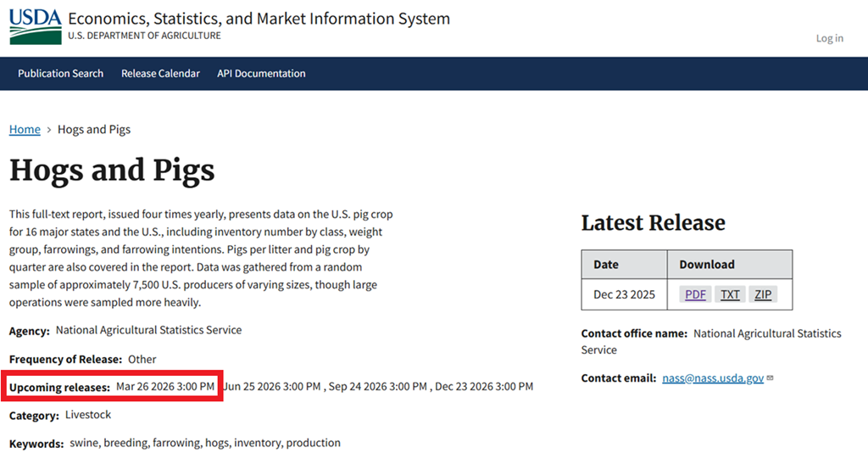868x453 pixels.
Task: Click the Economics, Statistics, and Market Information System title
Action: pos(259,19)
